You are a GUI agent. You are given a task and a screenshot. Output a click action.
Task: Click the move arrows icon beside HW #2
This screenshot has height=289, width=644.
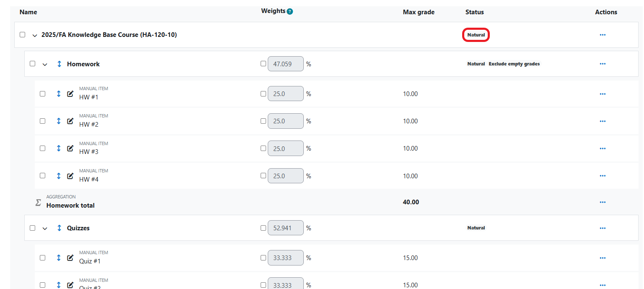coord(59,121)
